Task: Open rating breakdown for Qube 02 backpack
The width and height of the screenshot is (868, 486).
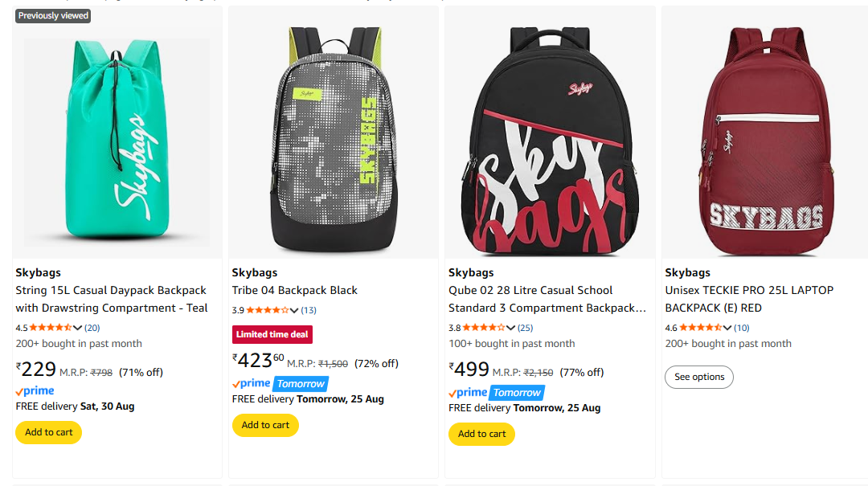Action: tap(511, 328)
